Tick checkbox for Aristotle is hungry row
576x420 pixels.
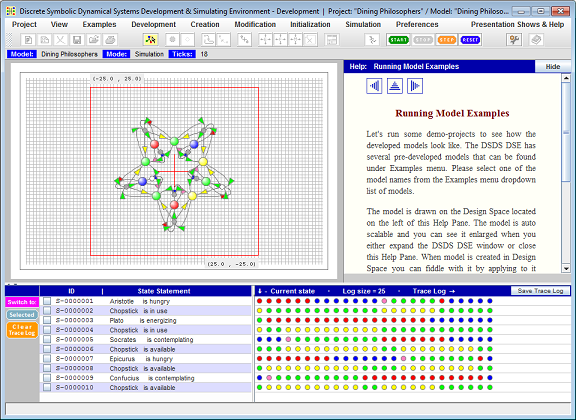[x=47, y=301]
